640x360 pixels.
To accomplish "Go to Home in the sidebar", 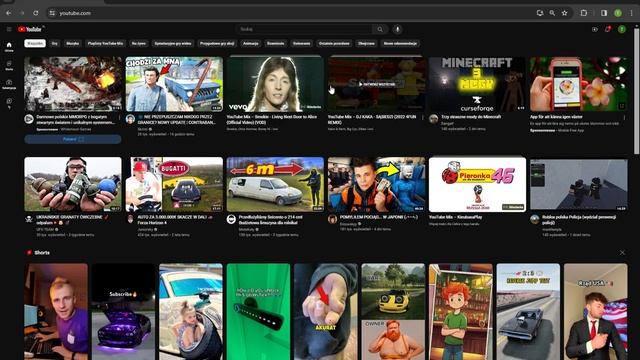I will [x=9, y=47].
